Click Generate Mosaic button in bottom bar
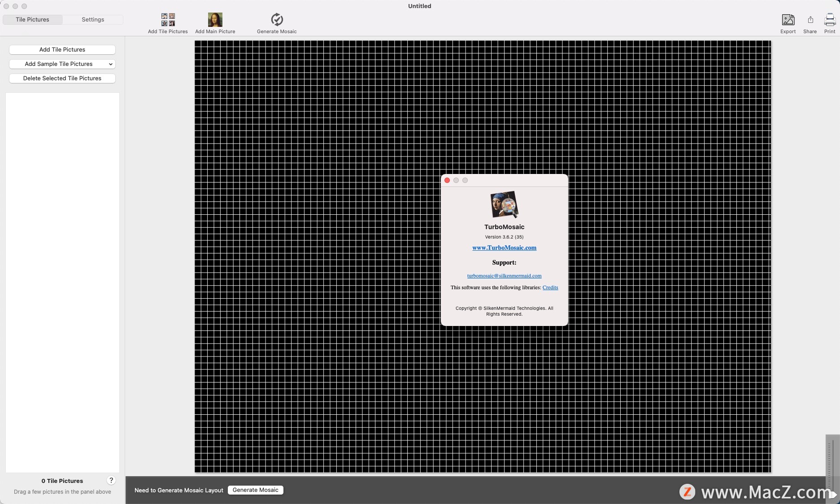840x504 pixels. (256, 490)
